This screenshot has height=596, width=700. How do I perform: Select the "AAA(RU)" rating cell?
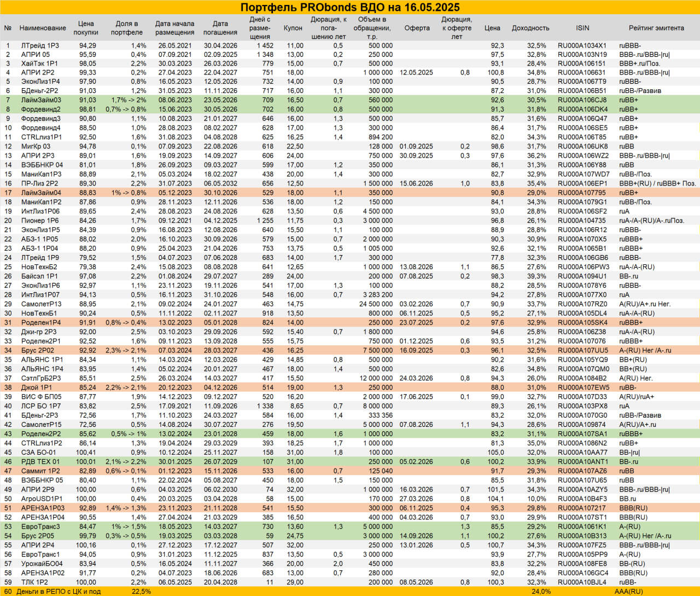629,592
